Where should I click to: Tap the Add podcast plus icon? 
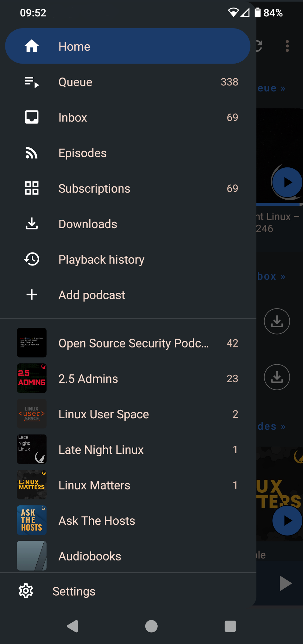32,295
